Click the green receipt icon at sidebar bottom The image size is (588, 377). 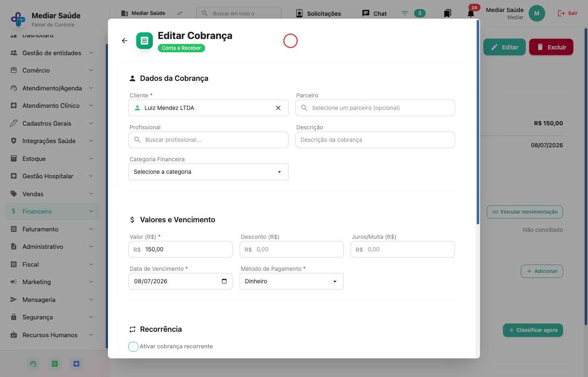[54, 364]
